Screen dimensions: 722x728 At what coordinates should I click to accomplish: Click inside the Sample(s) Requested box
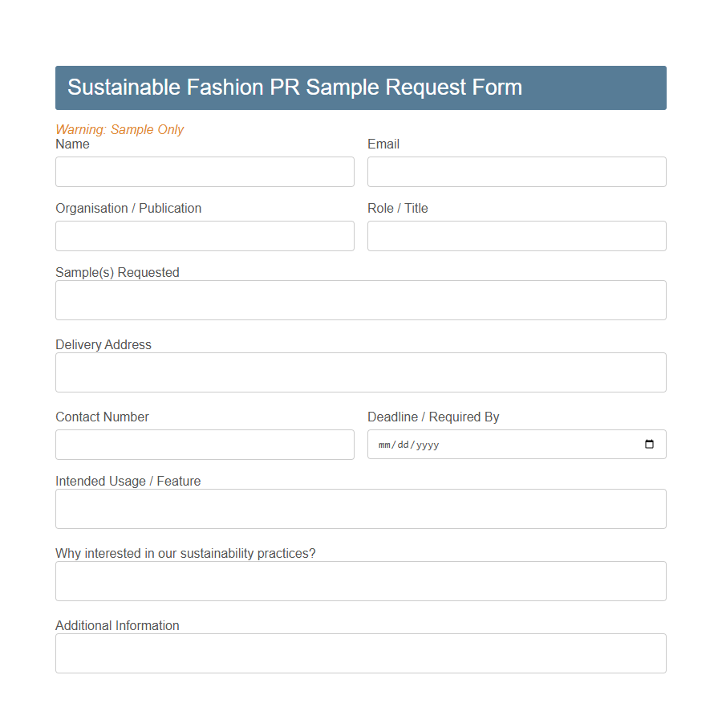(360, 299)
